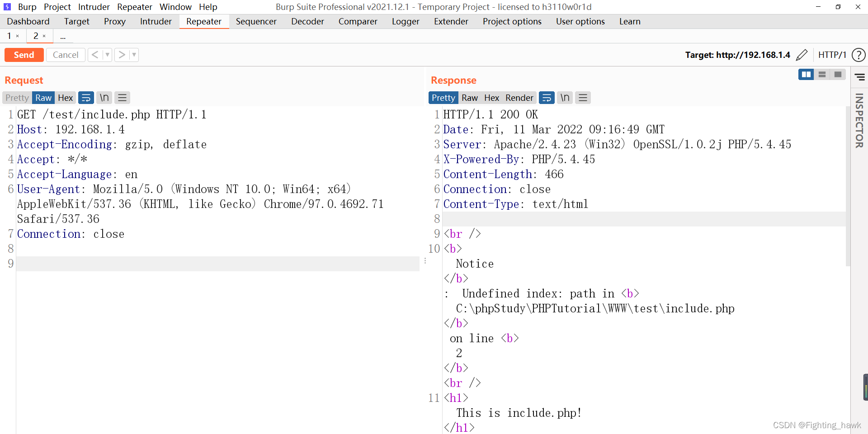
Task: Open the Help menu
Action: coord(208,7)
